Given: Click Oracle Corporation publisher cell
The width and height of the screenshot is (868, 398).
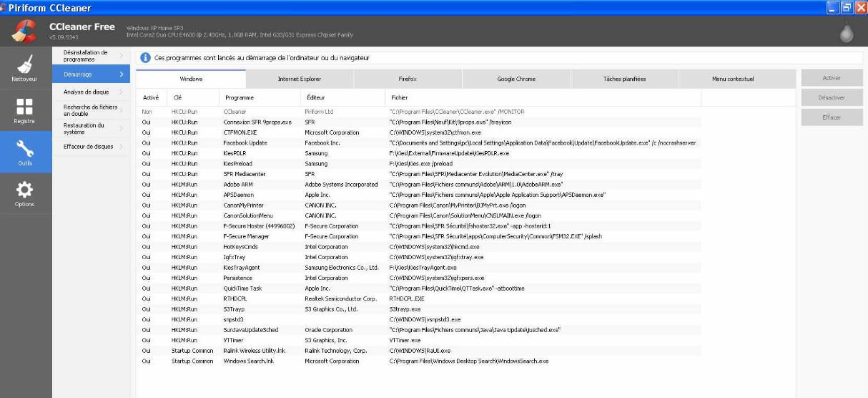Looking at the screenshot, I should click(x=329, y=329).
